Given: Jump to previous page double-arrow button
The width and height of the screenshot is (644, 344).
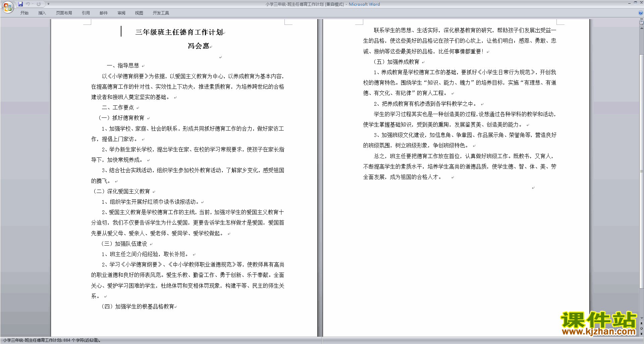Looking at the screenshot, I should tap(642, 323).
